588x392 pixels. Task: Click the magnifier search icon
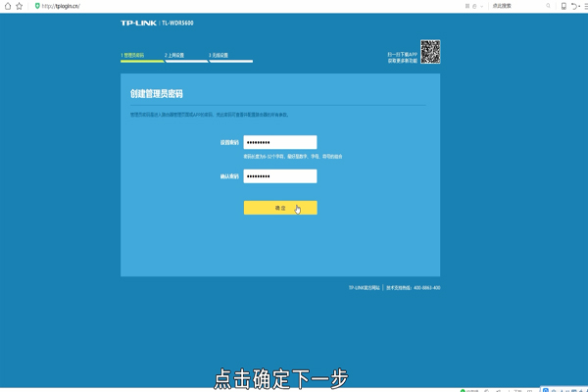548,6
